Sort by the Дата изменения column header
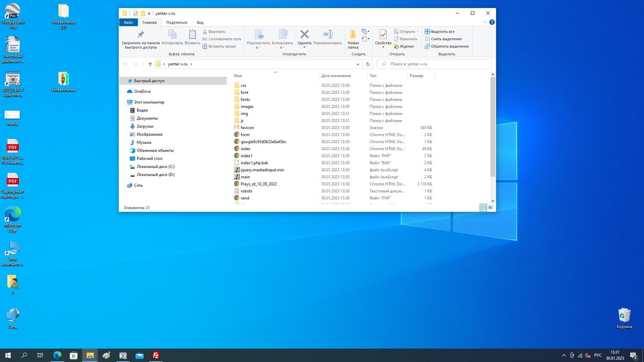Viewport: 644px width, 362px height. pyautogui.click(x=343, y=76)
